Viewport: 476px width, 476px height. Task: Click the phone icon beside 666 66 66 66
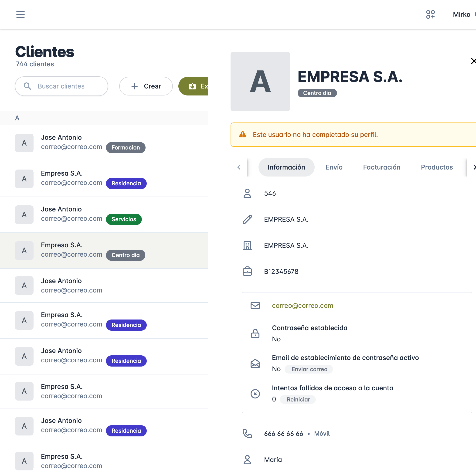click(247, 434)
